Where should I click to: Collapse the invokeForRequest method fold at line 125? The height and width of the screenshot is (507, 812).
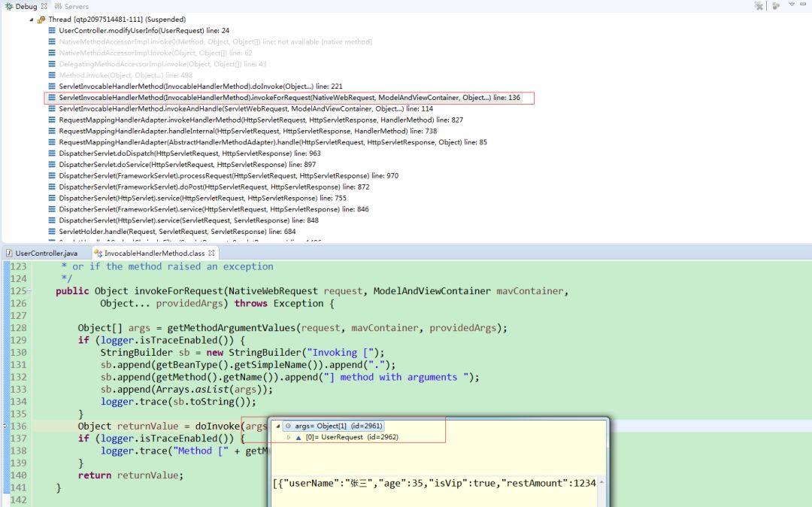(x=29, y=291)
